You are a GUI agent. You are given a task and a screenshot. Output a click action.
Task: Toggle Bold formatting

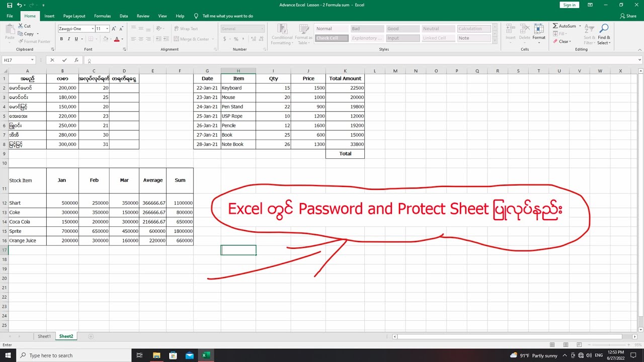(61, 39)
